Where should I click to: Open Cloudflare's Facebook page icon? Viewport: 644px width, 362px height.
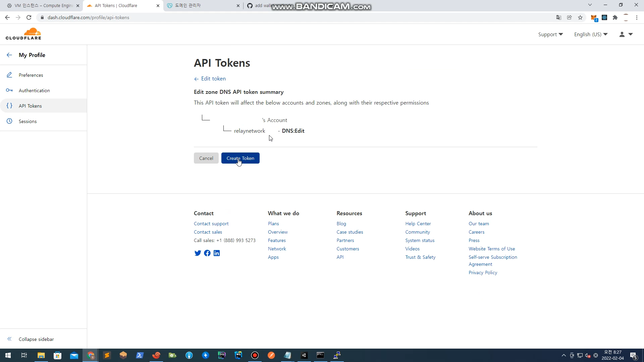pyautogui.click(x=207, y=253)
